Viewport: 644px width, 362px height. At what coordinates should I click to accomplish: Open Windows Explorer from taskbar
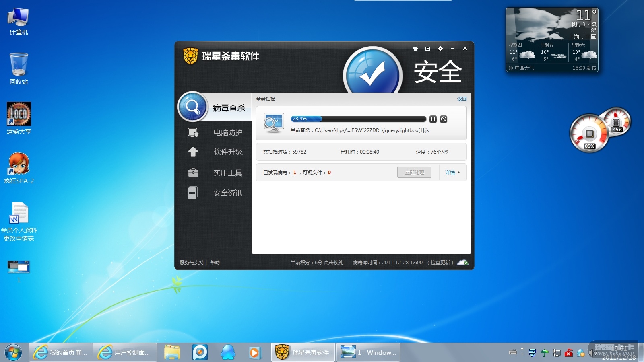[x=172, y=353]
